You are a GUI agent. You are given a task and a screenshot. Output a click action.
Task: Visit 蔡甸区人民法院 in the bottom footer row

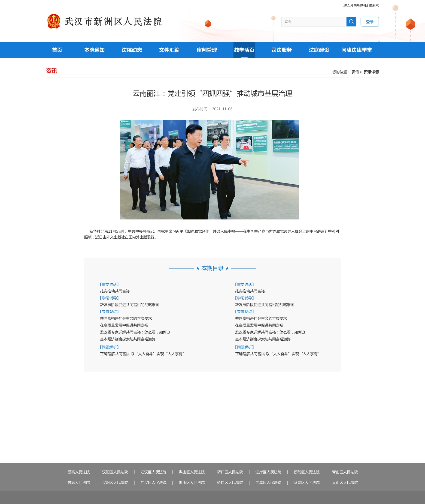[x=307, y=483]
